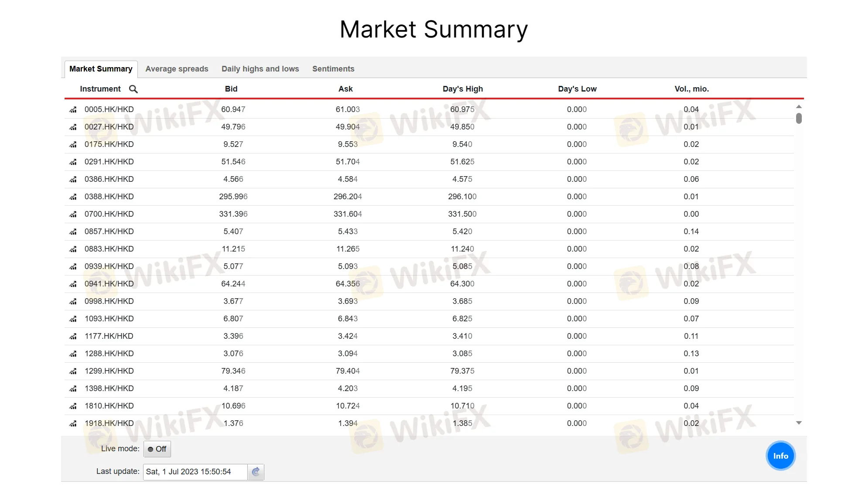Image resolution: width=855 pixels, height=504 pixels.
Task: Switch to the Sentiments tab
Action: [333, 69]
